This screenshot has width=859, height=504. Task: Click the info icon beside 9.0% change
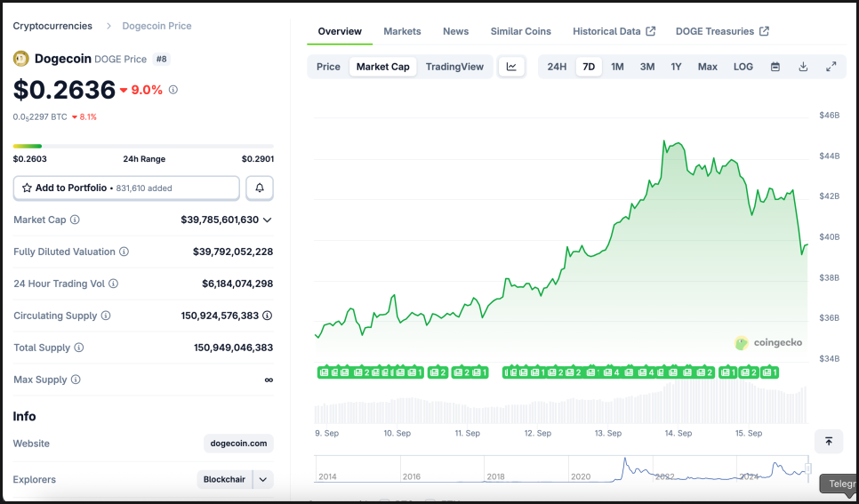pyautogui.click(x=173, y=89)
